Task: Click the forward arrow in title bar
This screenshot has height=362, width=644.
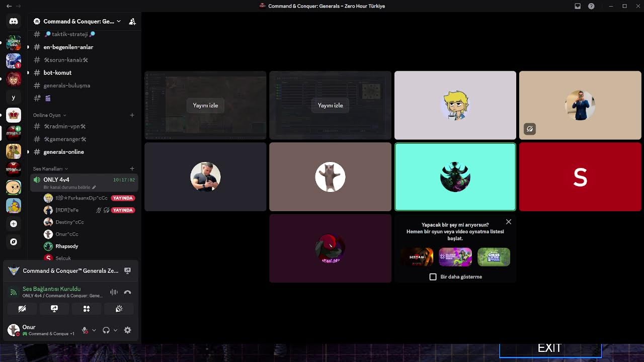Action: (x=19, y=6)
